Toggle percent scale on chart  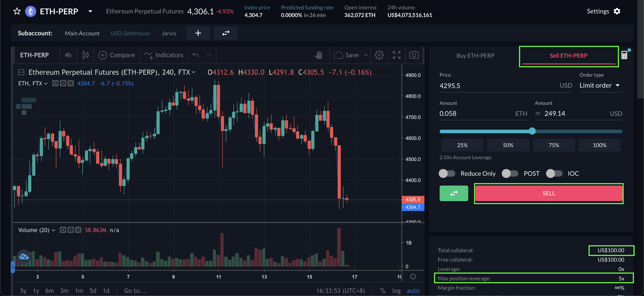click(383, 291)
